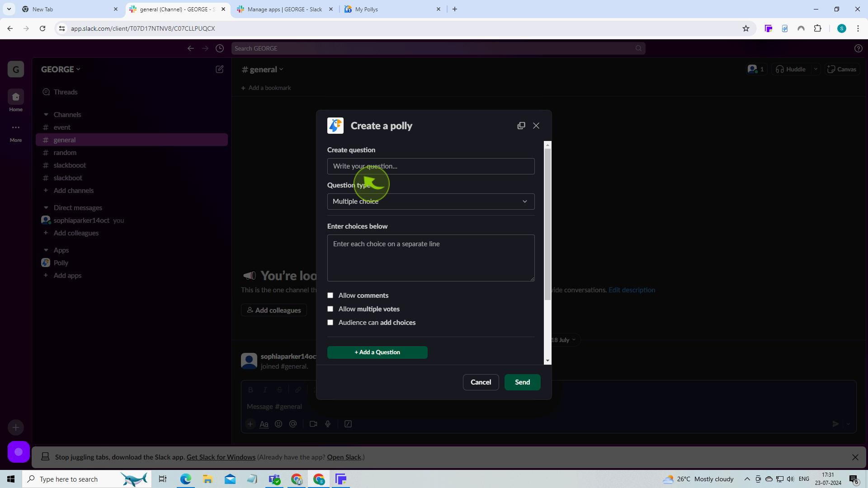Open the random channel
Image resolution: width=868 pixels, height=488 pixels.
65,153
